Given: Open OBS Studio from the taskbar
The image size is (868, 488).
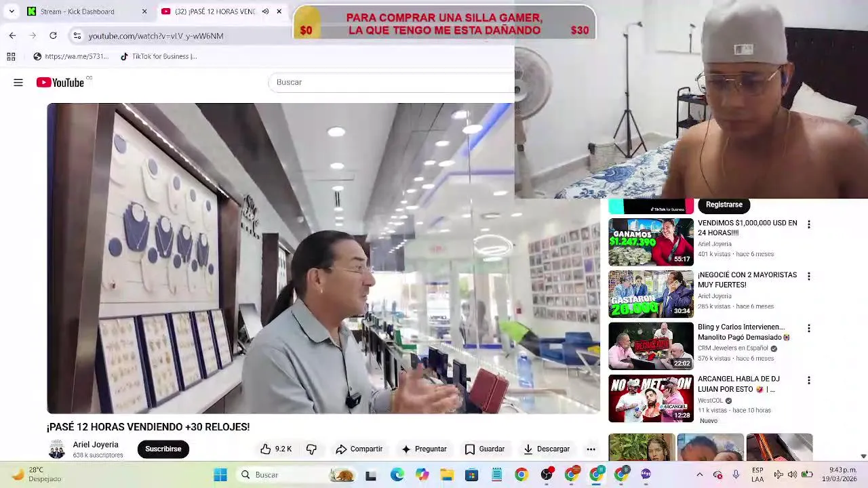Looking at the screenshot, I should click(547, 475).
